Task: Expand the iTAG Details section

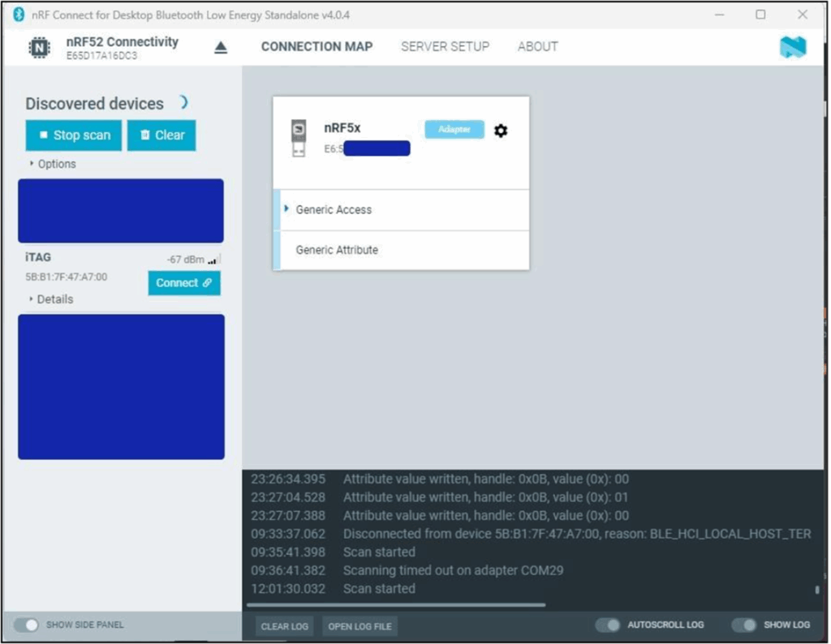Action: (51, 299)
